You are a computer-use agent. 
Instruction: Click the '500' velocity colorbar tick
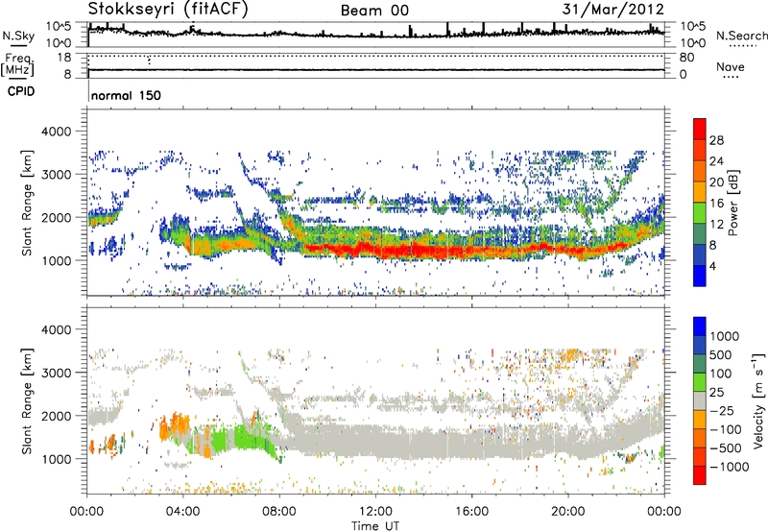click(721, 354)
